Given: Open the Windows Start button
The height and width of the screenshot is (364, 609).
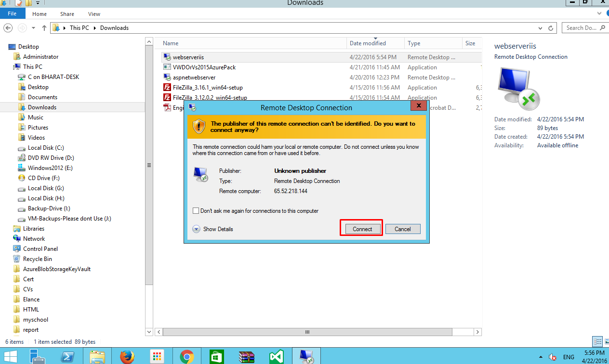Looking at the screenshot, I should pos(11,357).
